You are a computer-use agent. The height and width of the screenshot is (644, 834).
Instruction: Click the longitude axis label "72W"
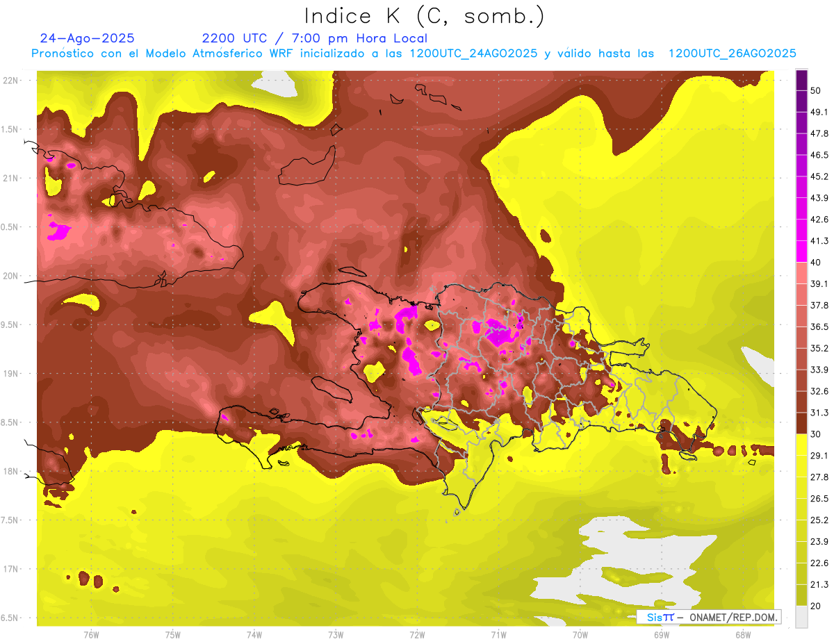417,635
